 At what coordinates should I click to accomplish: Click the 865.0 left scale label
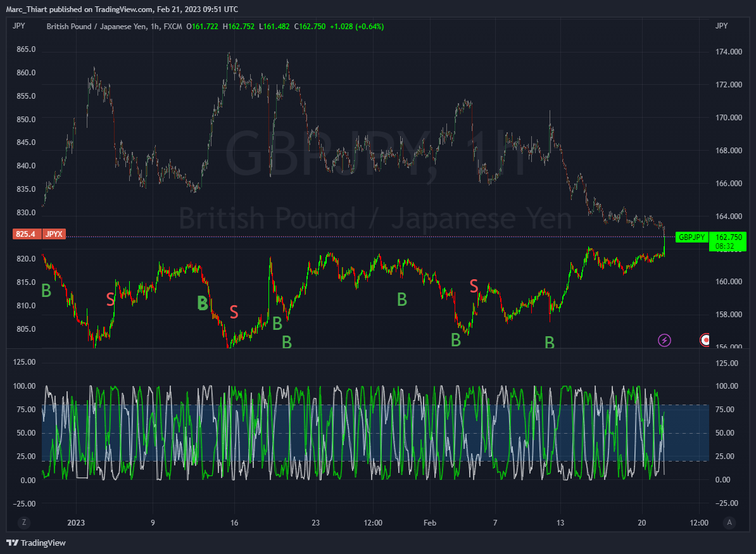26,49
